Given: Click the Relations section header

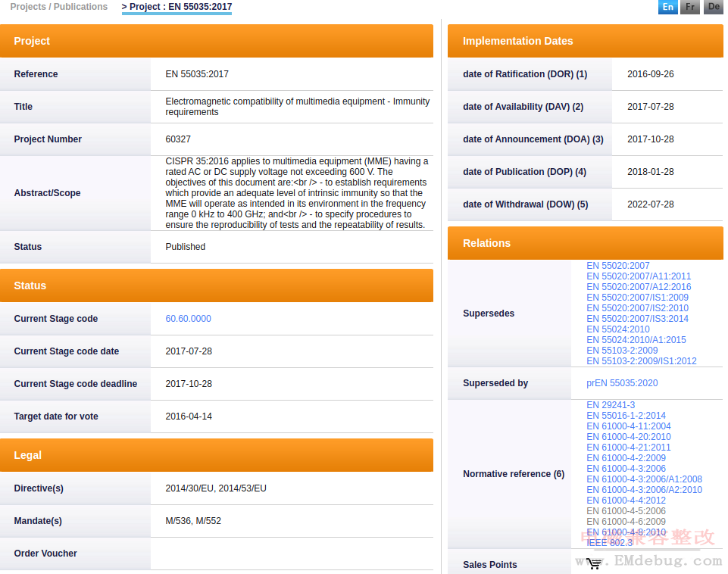Looking at the screenshot, I should point(585,243).
